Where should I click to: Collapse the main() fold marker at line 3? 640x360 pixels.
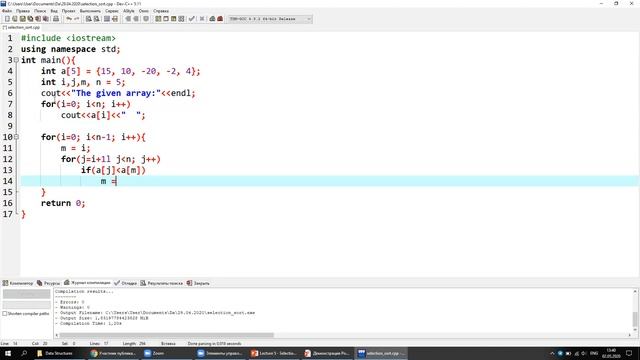click(16, 60)
